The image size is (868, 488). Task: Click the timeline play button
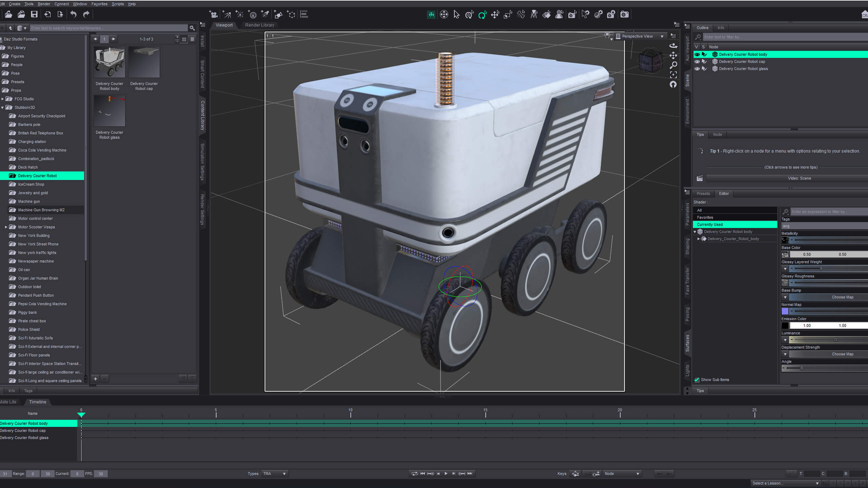tap(446, 474)
